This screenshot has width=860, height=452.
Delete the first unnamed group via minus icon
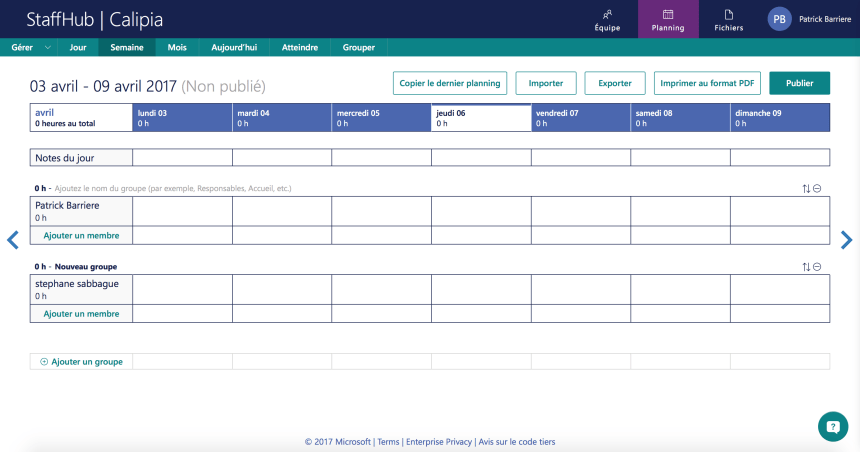(x=817, y=188)
